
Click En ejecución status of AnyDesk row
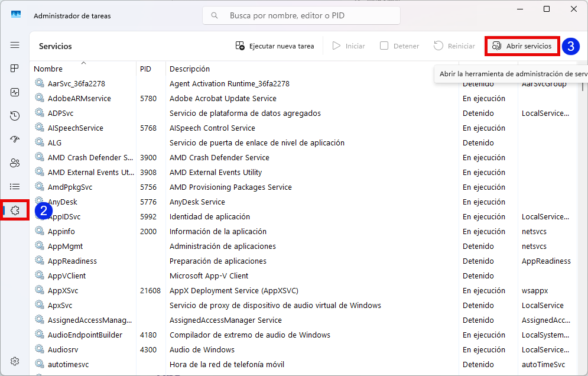pyautogui.click(x=484, y=202)
